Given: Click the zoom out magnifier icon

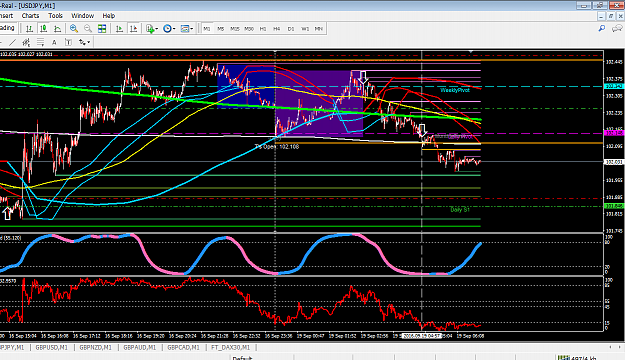Looking at the screenshot, I should (x=88, y=29).
